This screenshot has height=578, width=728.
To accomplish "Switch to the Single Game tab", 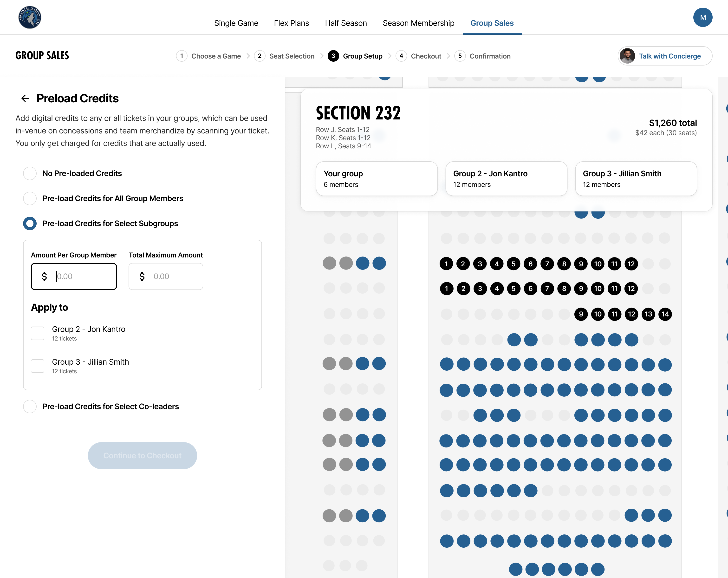I will [236, 23].
